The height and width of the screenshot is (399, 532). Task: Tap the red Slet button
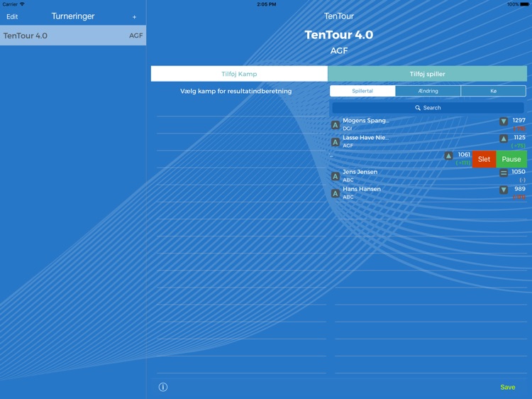484,159
